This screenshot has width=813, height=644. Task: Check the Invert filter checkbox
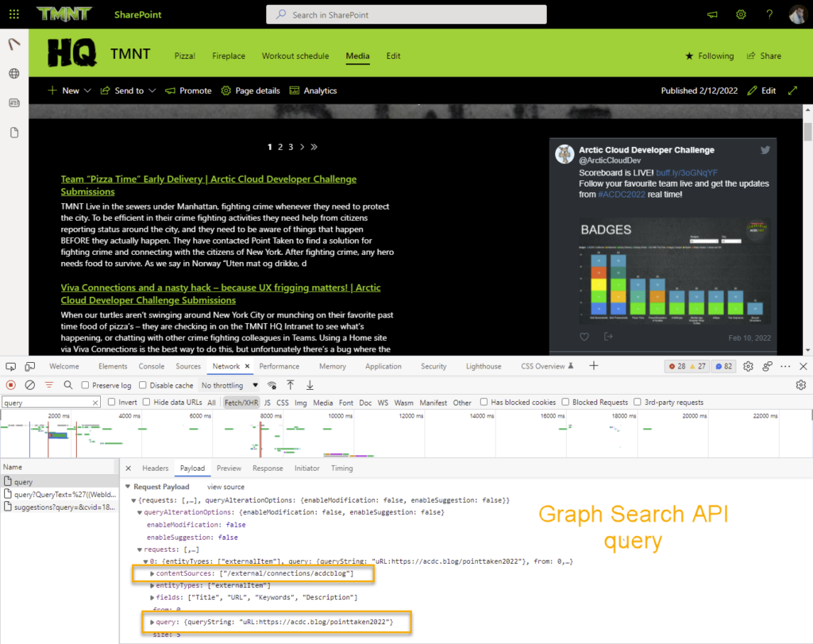point(111,402)
